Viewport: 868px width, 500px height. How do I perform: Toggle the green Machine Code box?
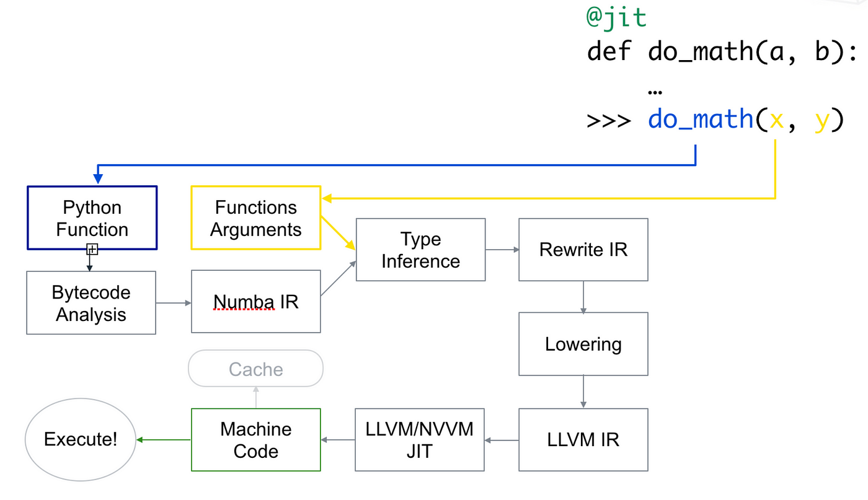(x=255, y=439)
